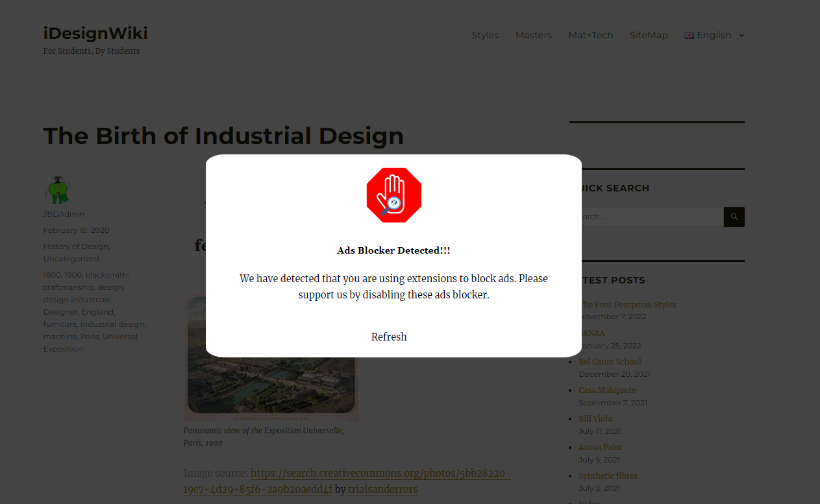The image size is (820, 504).
Task: Click the iDesignWiki site title
Action: pos(95,32)
